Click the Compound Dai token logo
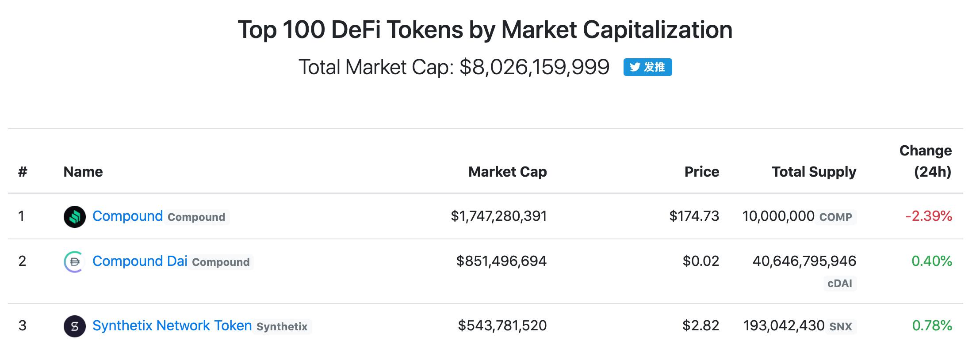This screenshot has height=348, width=980. click(x=75, y=261)
